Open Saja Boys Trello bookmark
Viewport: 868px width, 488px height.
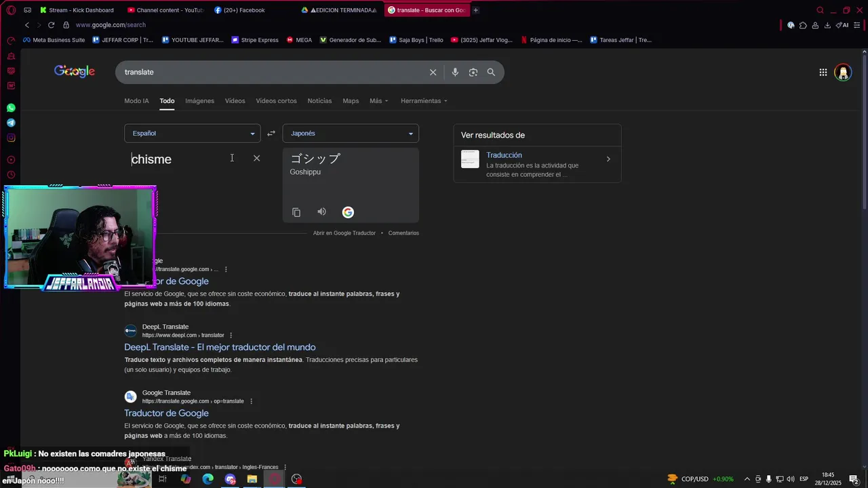pos(416,40)
